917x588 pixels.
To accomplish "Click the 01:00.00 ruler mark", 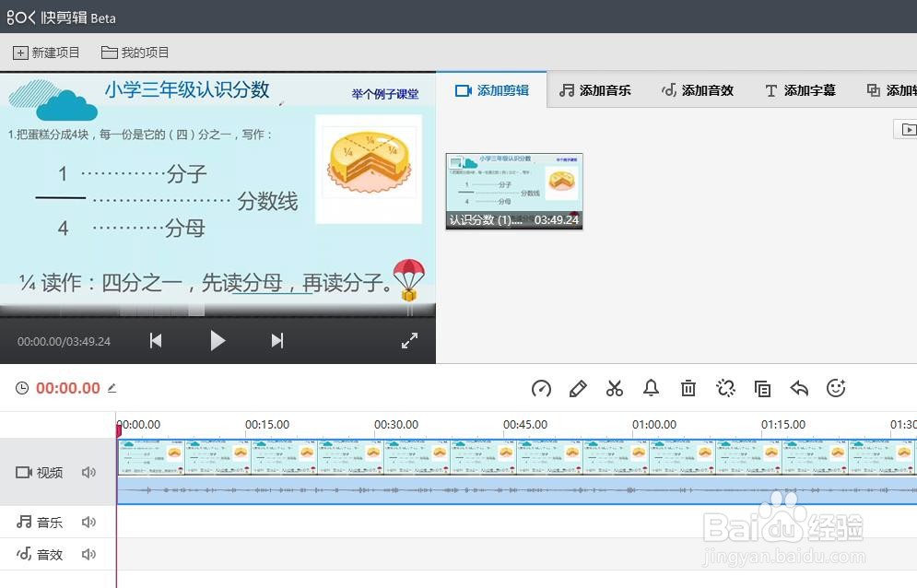I will coord(653,424).
